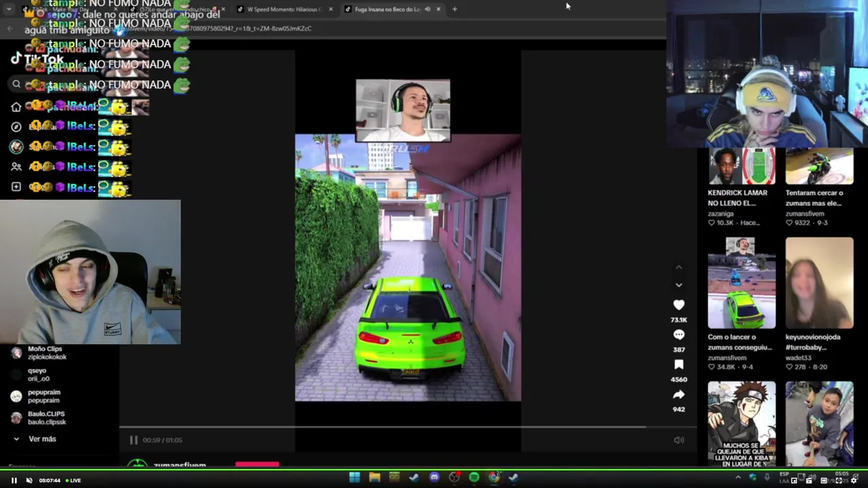Pause the TikTok video player
The image size is (868, 488).
[134, 440]
